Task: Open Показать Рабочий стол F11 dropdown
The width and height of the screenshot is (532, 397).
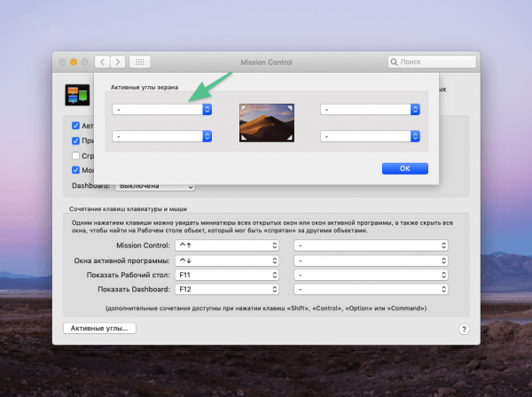Action: [227, 275]
